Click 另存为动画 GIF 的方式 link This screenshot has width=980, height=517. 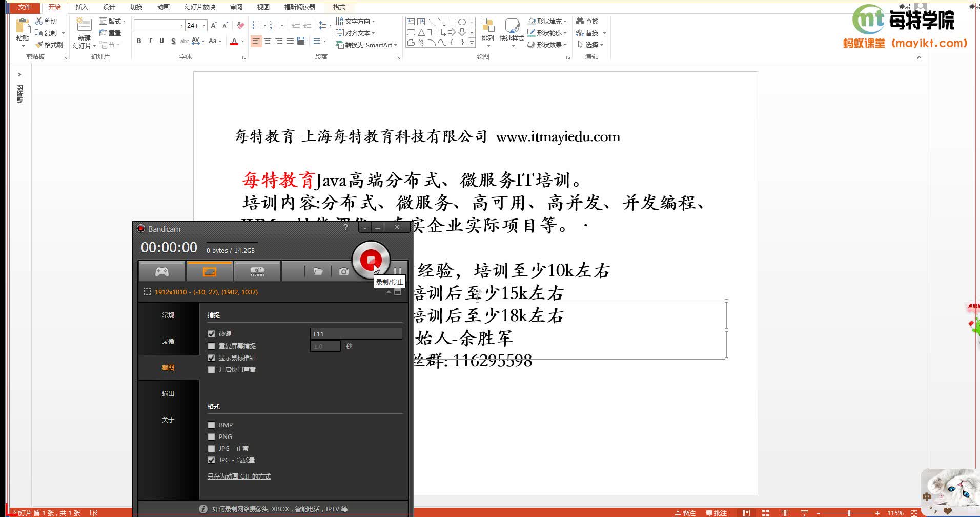tap(239, 476)
